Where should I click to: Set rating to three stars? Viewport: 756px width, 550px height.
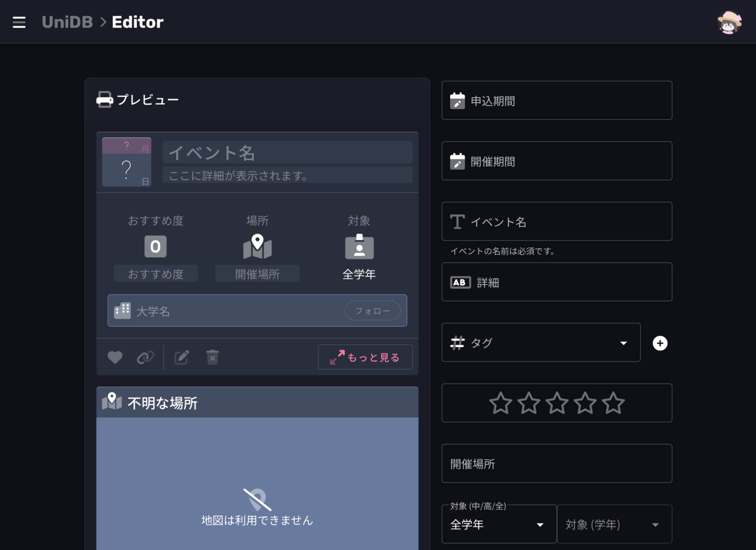point(557,403)
